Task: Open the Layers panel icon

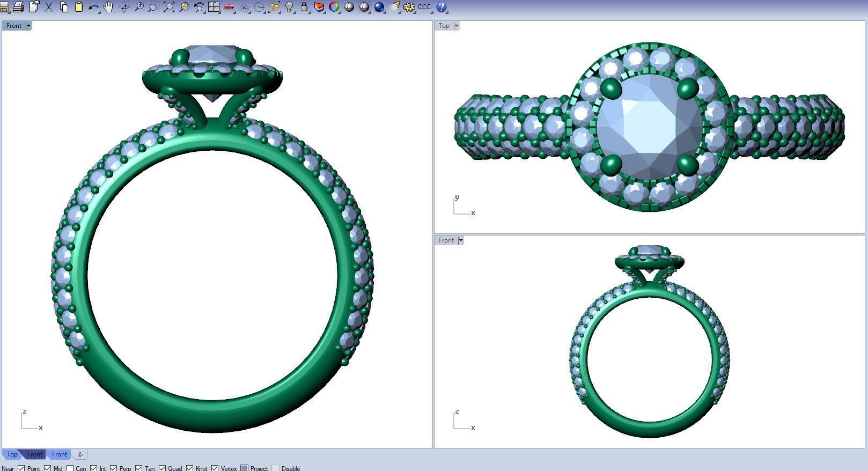Action: (x=319, y=7)
